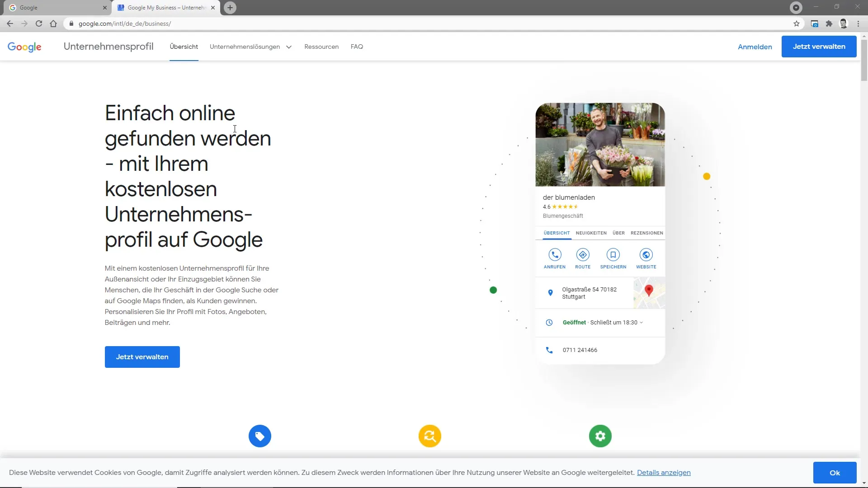Click the 4.6 star rating

point(561,207)
